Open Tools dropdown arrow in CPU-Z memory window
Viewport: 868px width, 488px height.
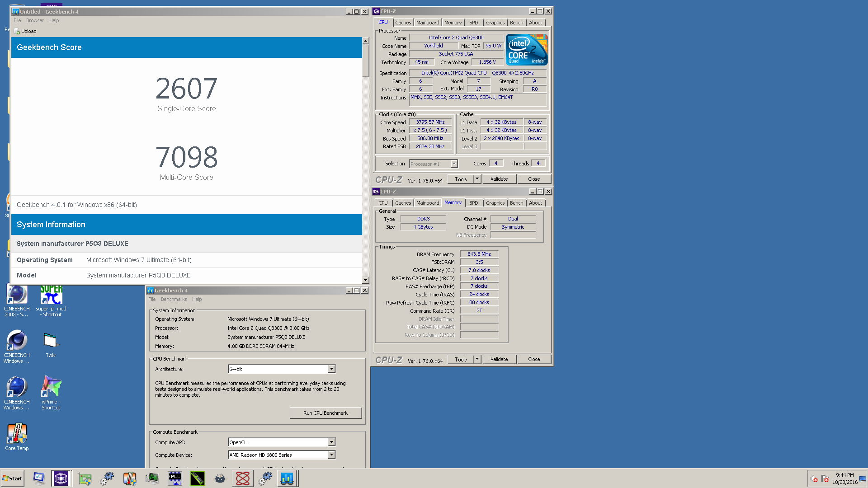[477, 359]
